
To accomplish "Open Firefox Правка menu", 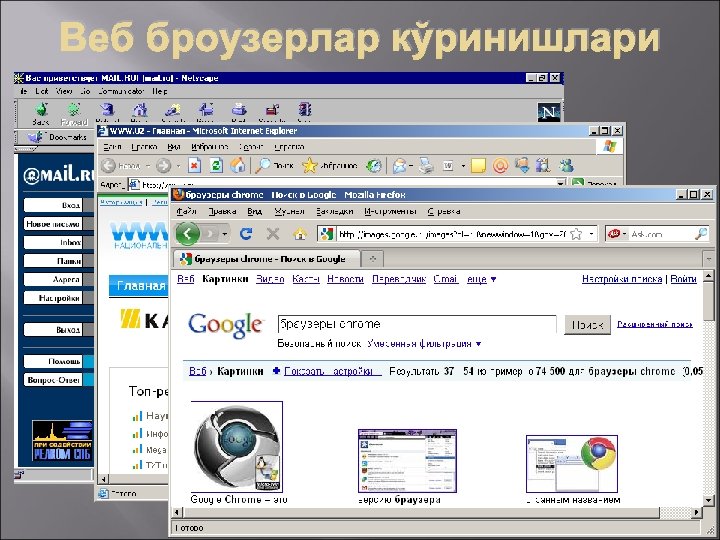I will [x=222, y=211].
